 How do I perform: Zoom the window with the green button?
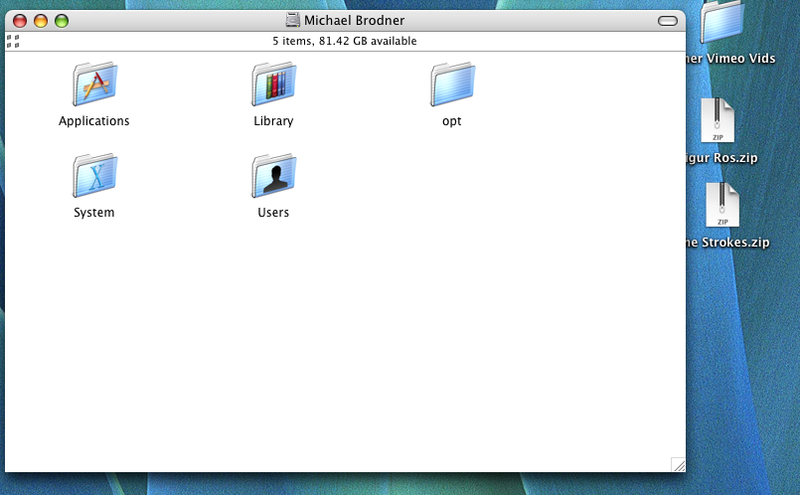[62, 21]
